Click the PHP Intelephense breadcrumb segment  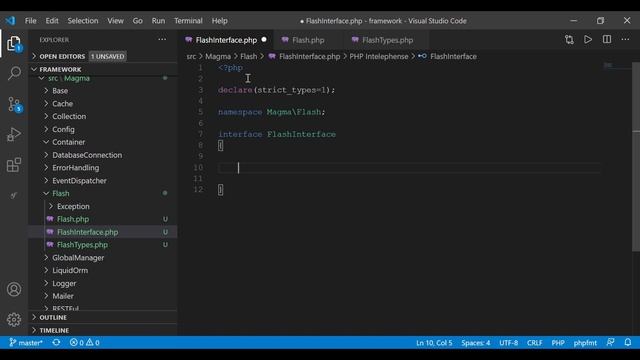click(379, 56)
